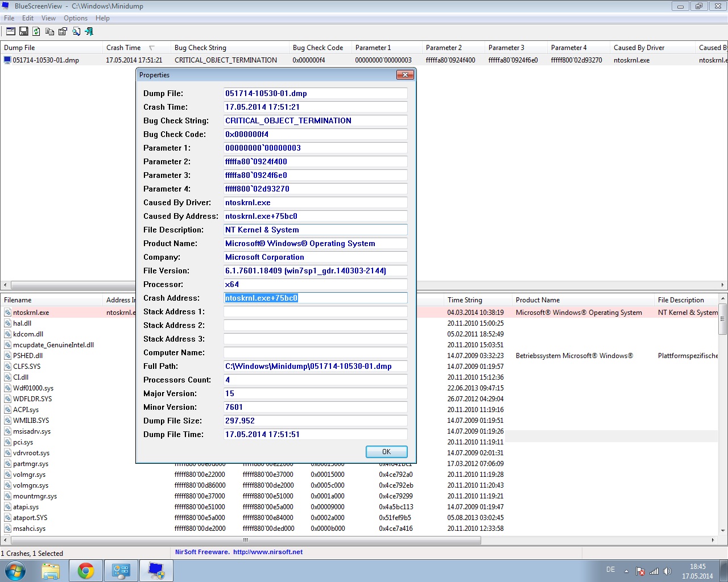Sort lower pane by File Description header
Viewport: 728px width, 582px height.
[x=686, y=300]
